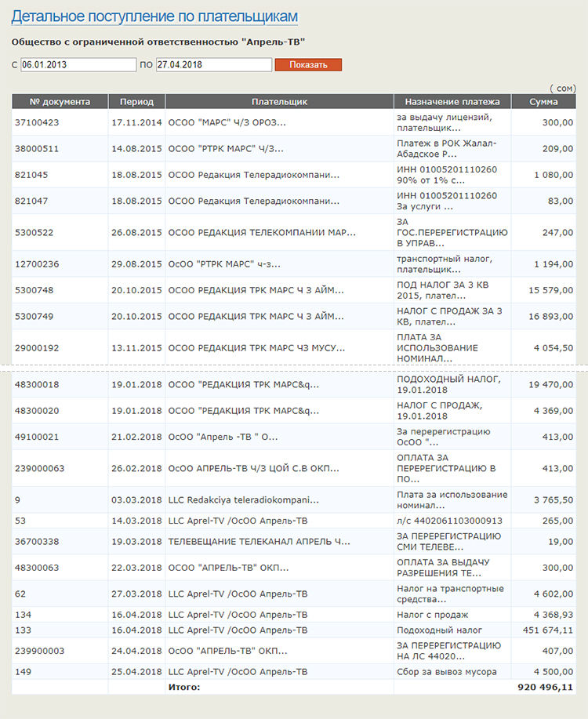This screenshot has width=588, height=719.
Task: Click the 'Назначение платежа' column header
Action: (452, 102)
